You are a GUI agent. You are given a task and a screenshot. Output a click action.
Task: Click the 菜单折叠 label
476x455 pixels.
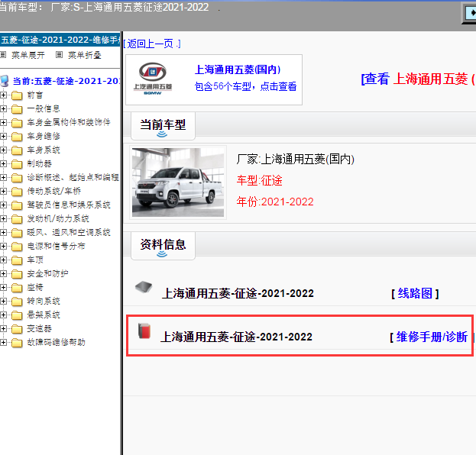(84, 55)
